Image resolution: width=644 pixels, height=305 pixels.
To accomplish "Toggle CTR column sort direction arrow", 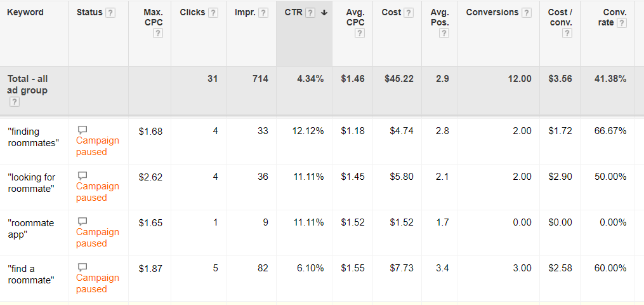I will (324, 13).
